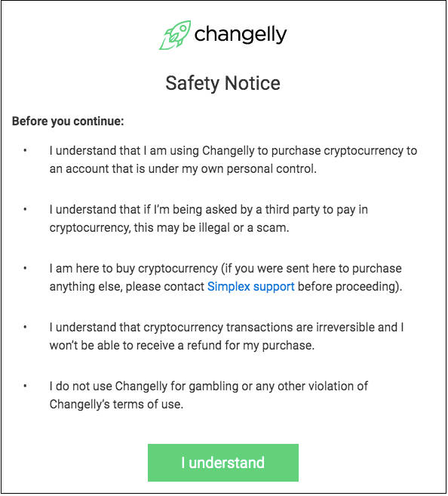Click the 'Before you continue:' label

(68, 121)
